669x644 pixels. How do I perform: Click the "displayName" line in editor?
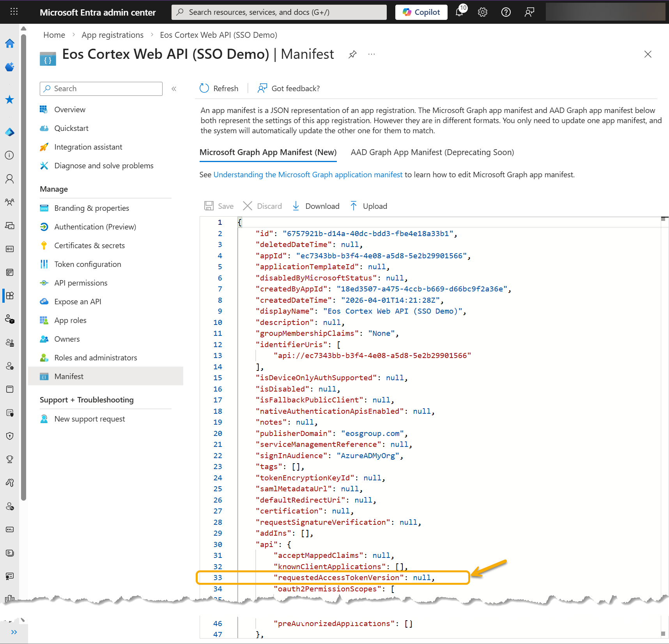361,311
